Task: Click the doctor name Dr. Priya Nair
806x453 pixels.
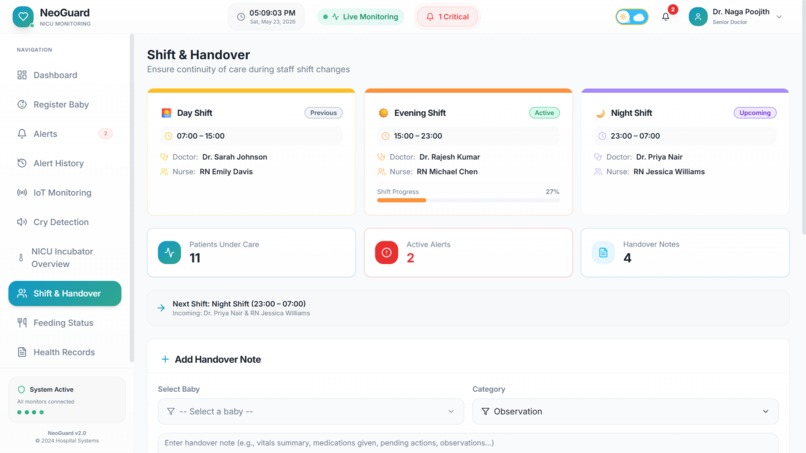Action: (x=660, y=157)
